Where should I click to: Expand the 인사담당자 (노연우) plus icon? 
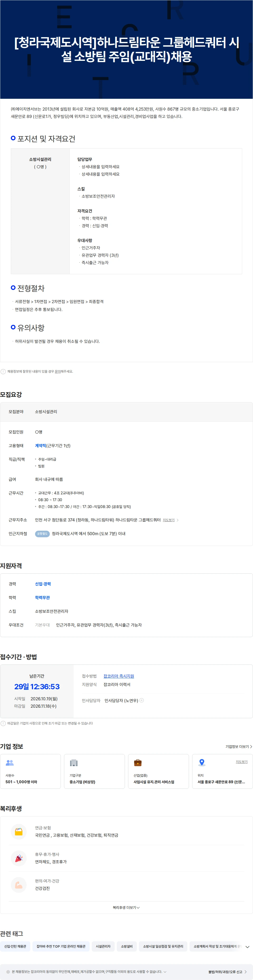coord(142,700)
